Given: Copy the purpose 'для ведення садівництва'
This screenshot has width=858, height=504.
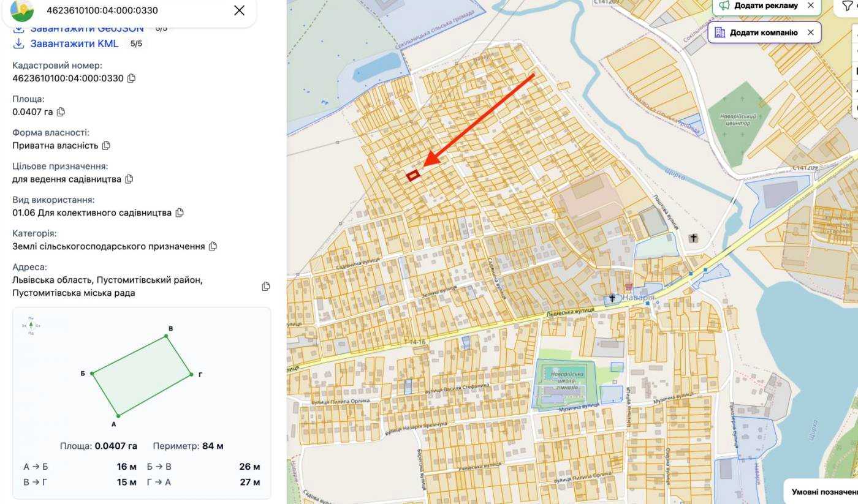Looking at the screenshot, I should [x=129, y=179].
